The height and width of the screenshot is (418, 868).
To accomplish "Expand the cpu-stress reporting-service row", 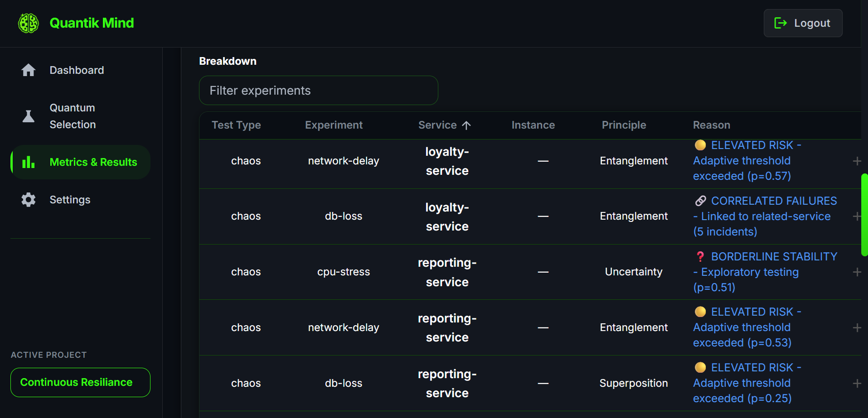I will coord(858,272).
